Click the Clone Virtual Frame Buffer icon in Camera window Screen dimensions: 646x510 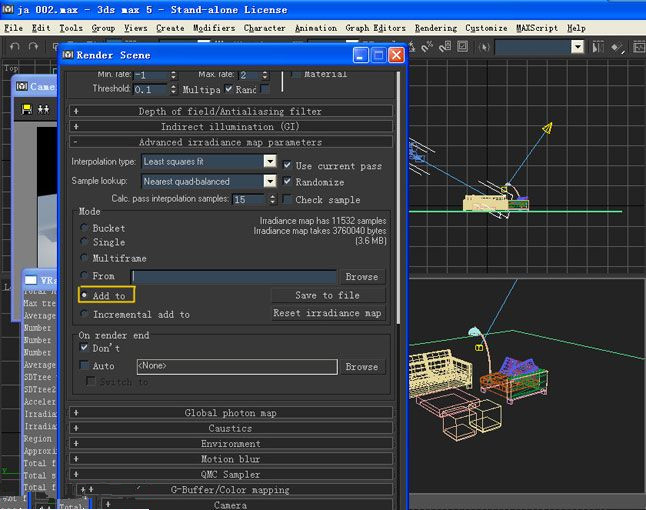coord(43,109)
